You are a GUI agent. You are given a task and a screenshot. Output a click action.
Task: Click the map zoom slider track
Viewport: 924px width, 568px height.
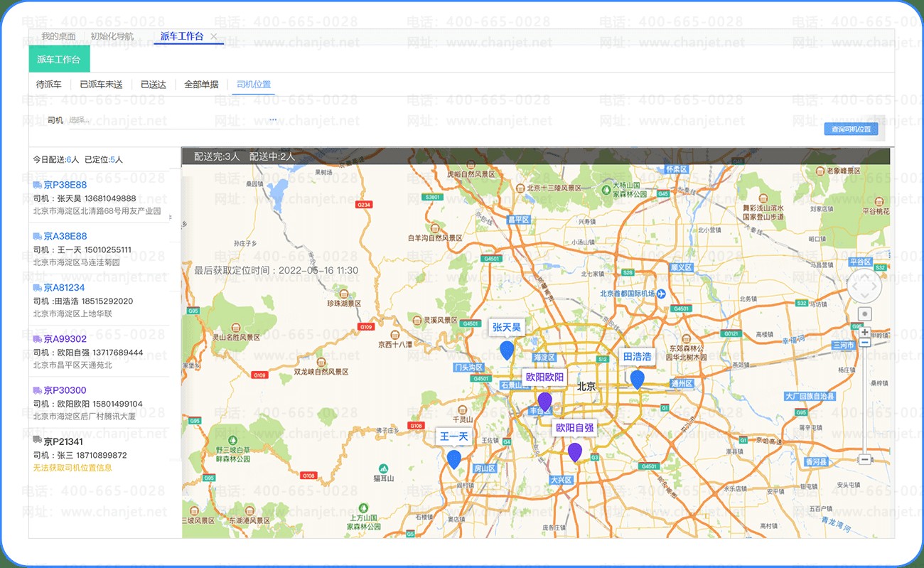pos(864,398)
